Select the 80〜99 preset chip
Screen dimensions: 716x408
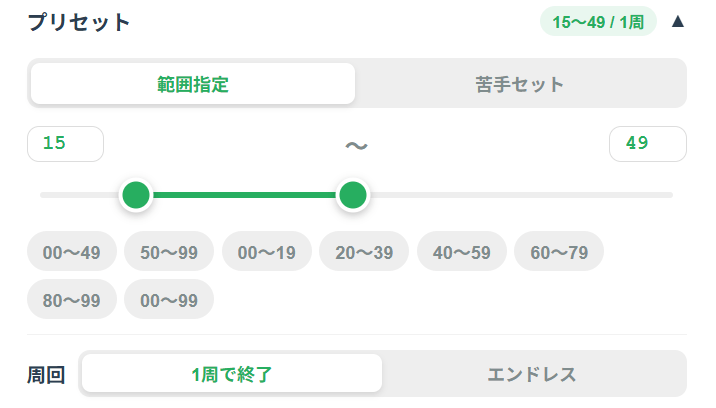coord(72,299)
